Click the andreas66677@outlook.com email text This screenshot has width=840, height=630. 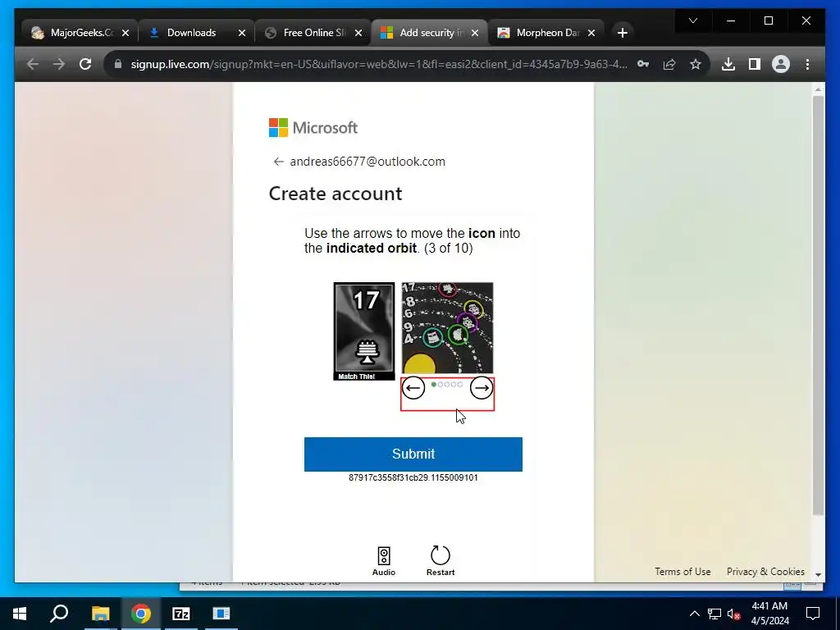click(x=367, y=162)
